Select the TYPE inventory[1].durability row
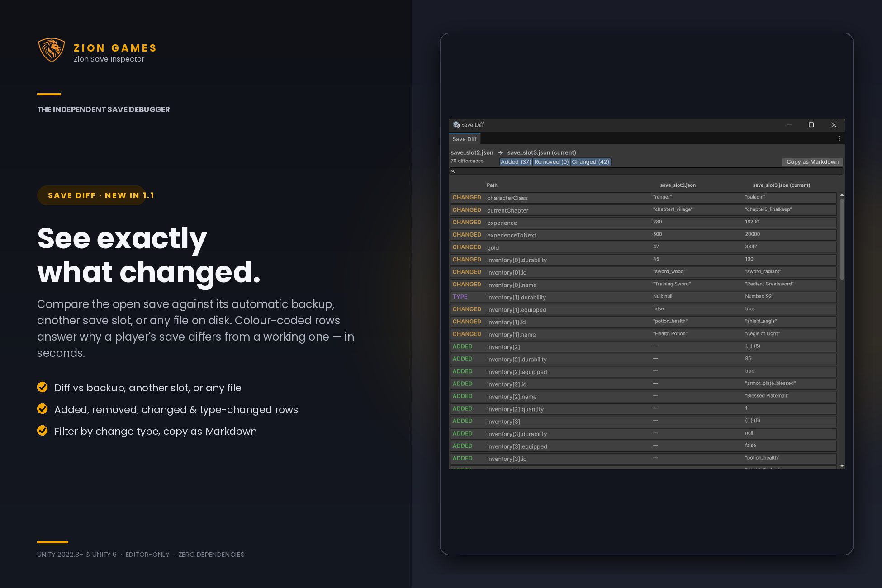Viewport: 882px width, 588px height. (643, 297)
